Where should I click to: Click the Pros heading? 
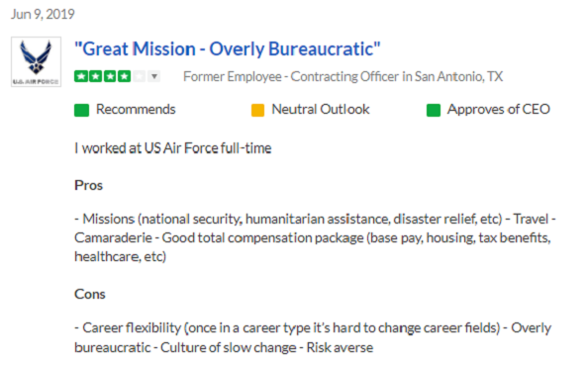[x=88, y=186]
